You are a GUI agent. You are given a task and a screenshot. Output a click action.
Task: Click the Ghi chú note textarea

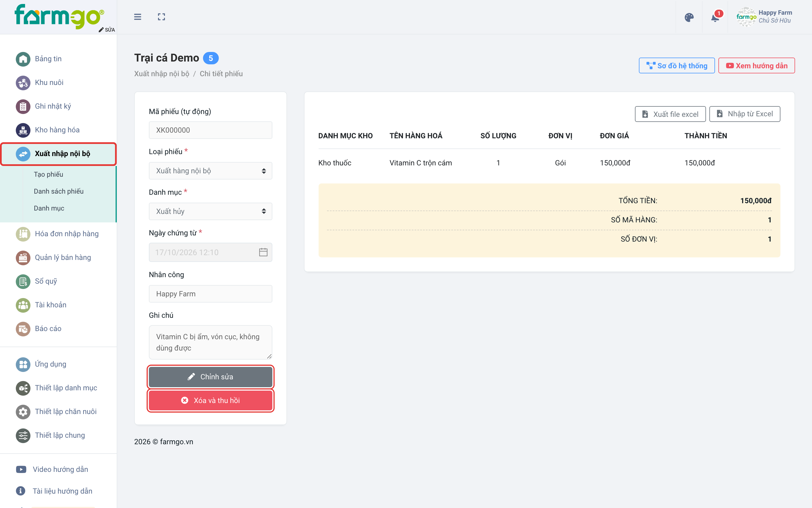tap(210, 342)
